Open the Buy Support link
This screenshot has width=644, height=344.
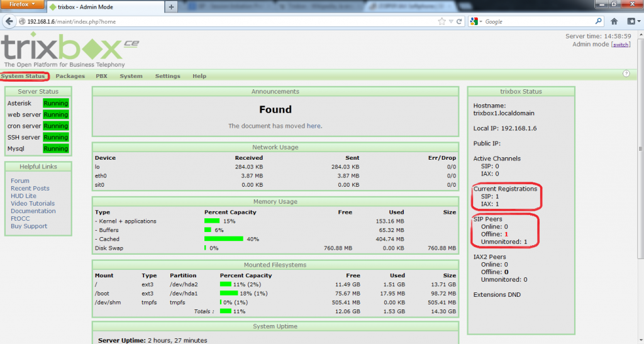(29, 226)
